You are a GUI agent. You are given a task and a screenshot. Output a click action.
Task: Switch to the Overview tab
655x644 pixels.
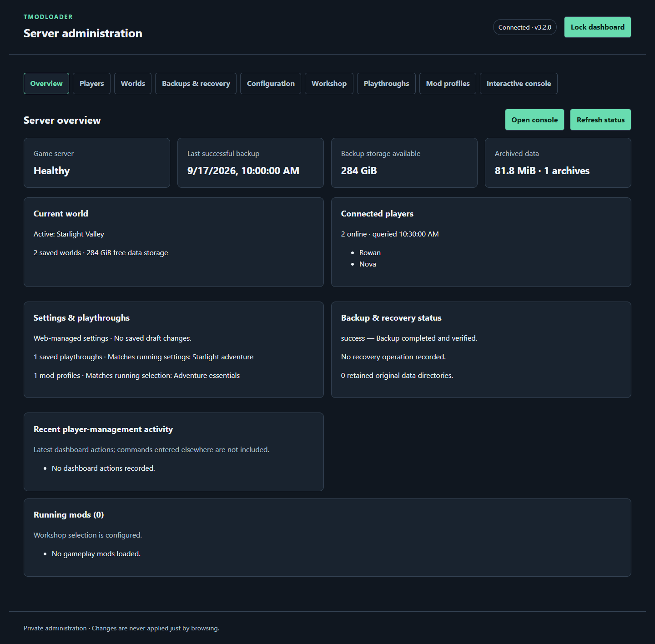pyautogui.click(x=46, y=84)
